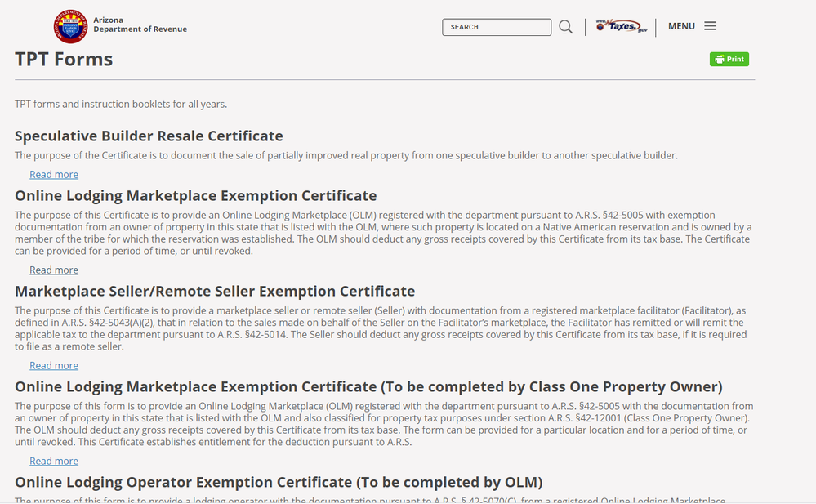The width and height of the screenshot is (816, 504).
Task: Click the Arizona Department of Revenue header text
Action: pos(140,25)
